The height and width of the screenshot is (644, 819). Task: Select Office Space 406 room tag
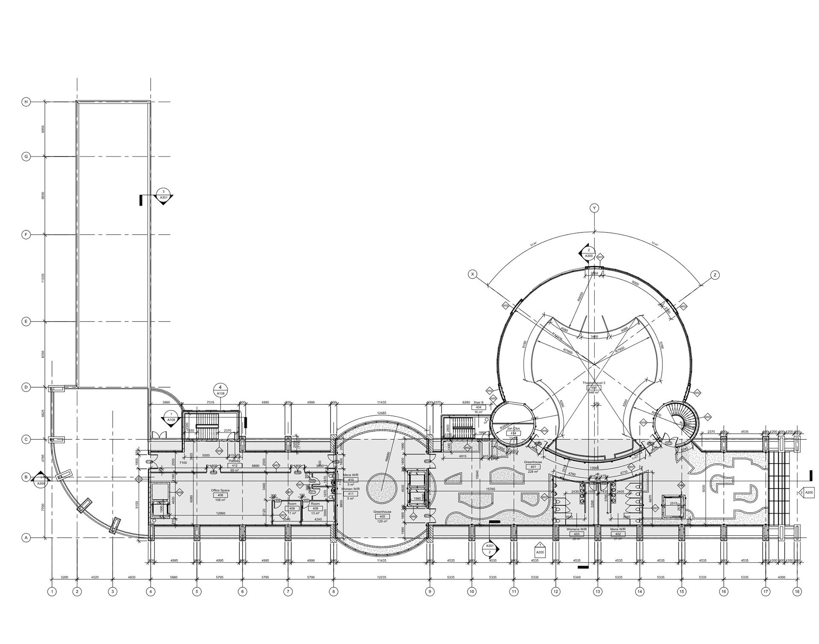point(220,495)
